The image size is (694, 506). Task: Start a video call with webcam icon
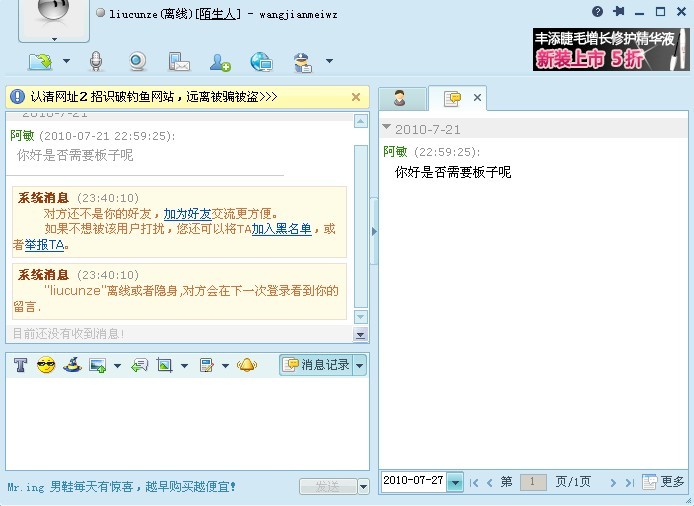click(x=137, y=62)
